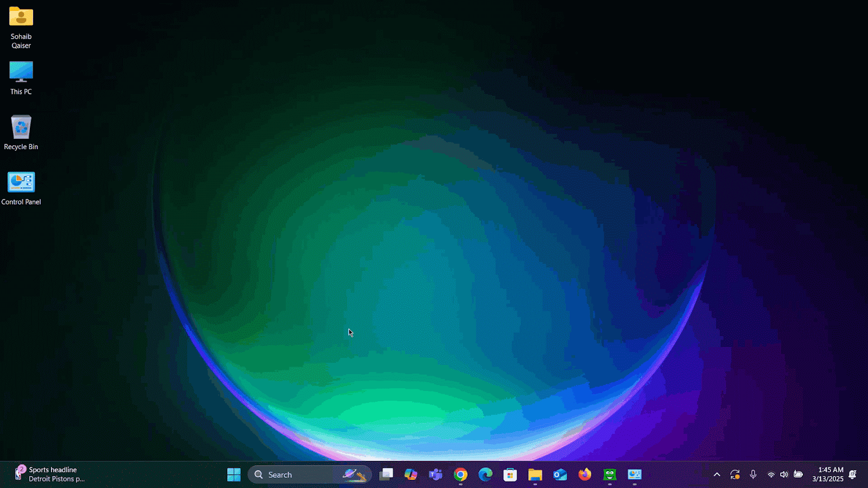Show hidden system tray icons
This screenshot has width=868, height=488.
pyautogui.click(x=717, y=474)
